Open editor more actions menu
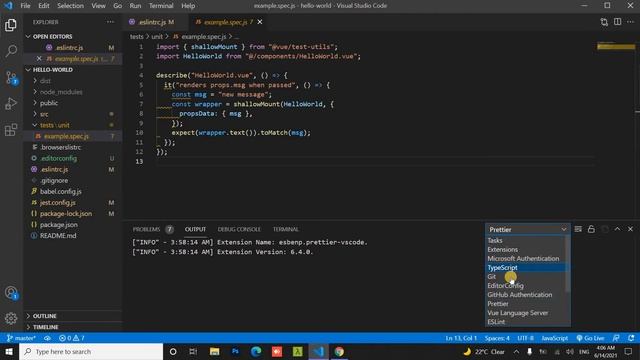This screenshot has height=360, width=640. 631,22
